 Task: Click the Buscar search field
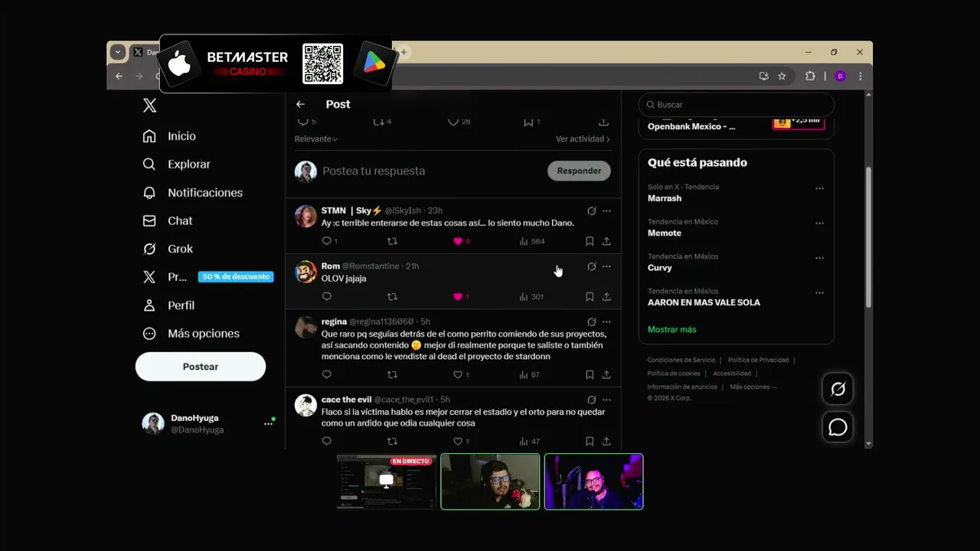737,104
